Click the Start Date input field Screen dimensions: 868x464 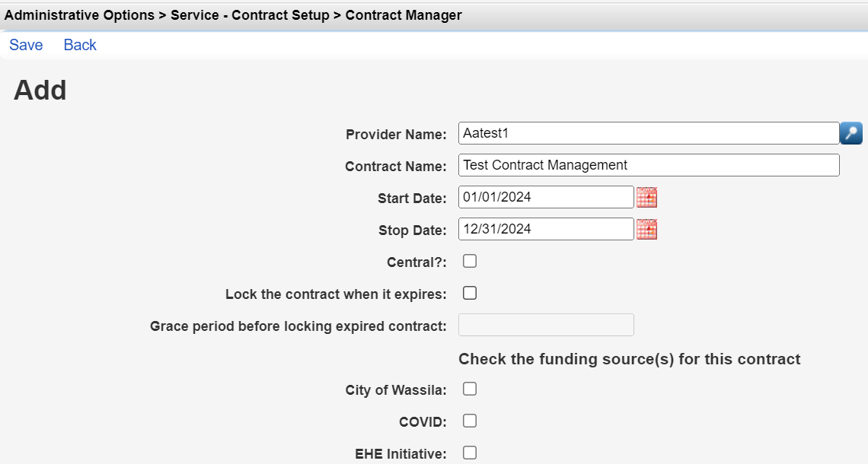(x=546, y=198)
